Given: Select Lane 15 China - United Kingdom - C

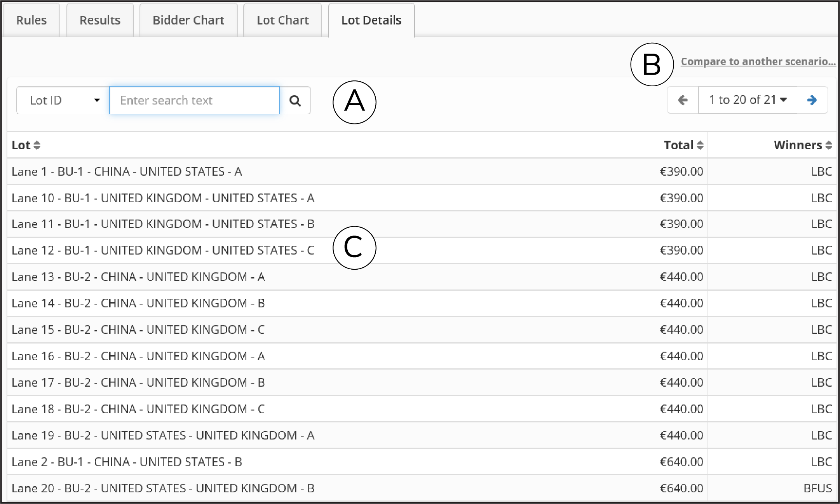Looking at the screenshot, I should point(422,330).
